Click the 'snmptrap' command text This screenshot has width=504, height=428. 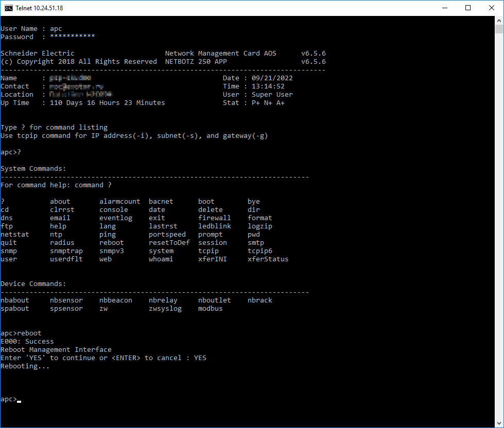coord(66,251)
